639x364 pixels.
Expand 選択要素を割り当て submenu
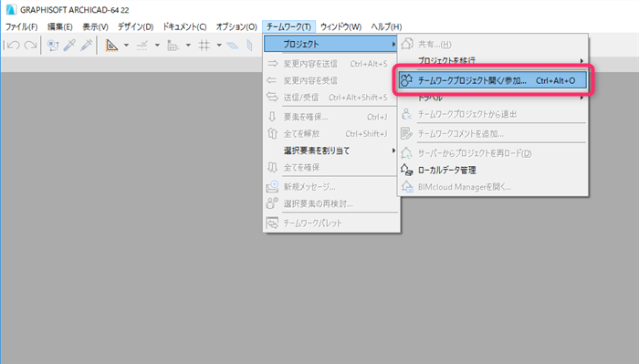(x=330, y=151)
